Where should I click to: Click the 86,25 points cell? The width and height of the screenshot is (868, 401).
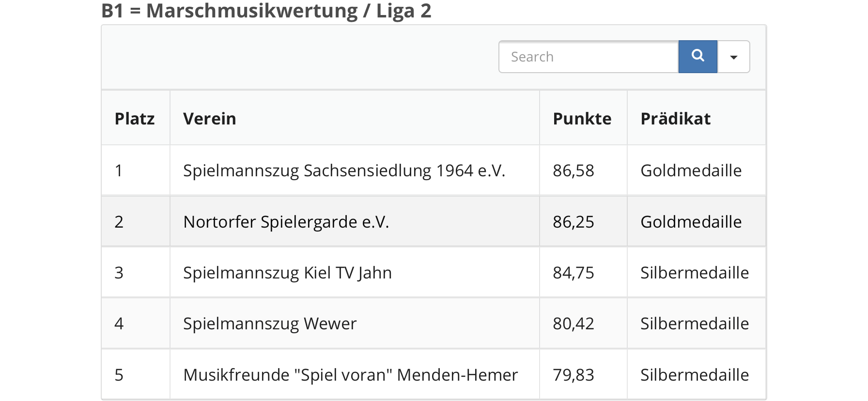[x=573, y=222]
